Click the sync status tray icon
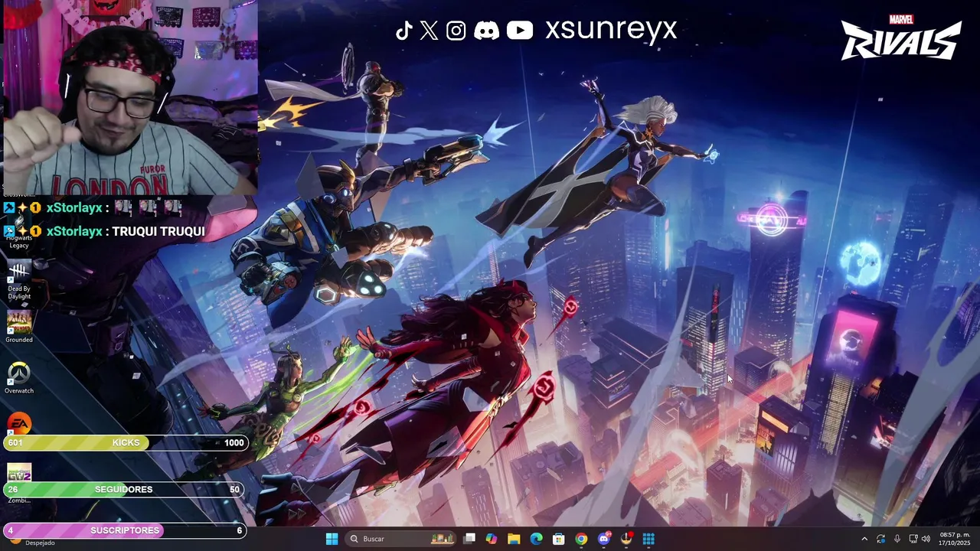Image resolution: width=980 pixels, height=551 pixels. coord(880,539)
